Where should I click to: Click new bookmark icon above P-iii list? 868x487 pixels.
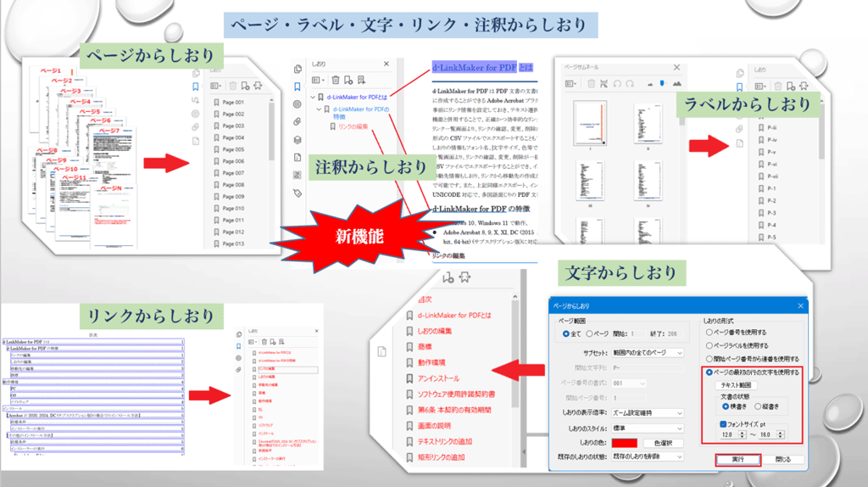(791, 86)
